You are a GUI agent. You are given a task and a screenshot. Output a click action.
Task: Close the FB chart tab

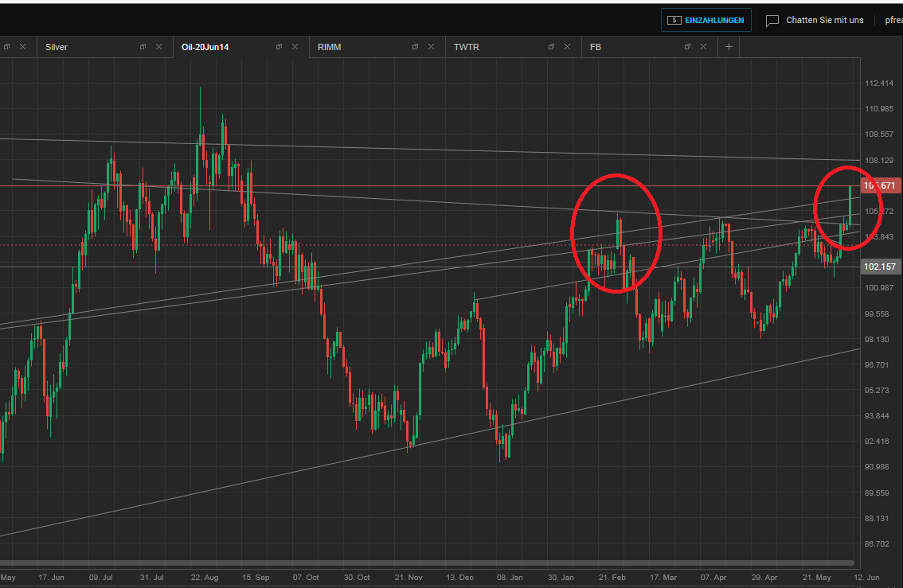pyautogui.click(x=704, y=47)
